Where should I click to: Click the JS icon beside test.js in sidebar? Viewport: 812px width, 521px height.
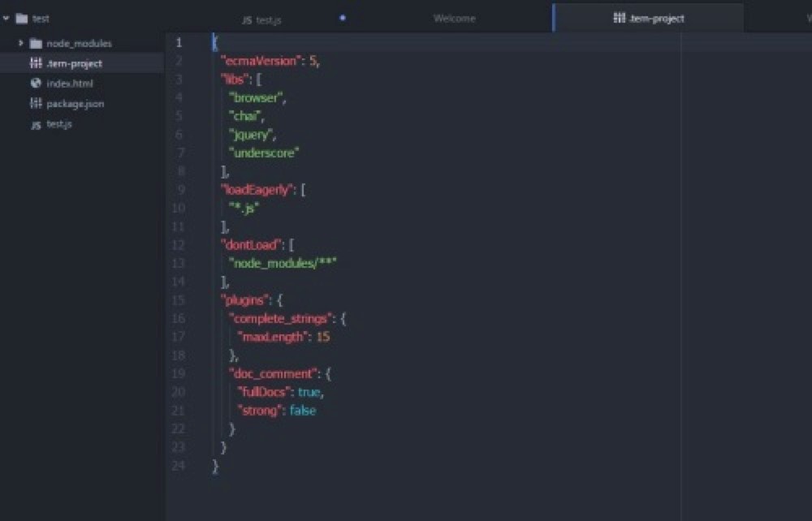(x=36, y=124)
